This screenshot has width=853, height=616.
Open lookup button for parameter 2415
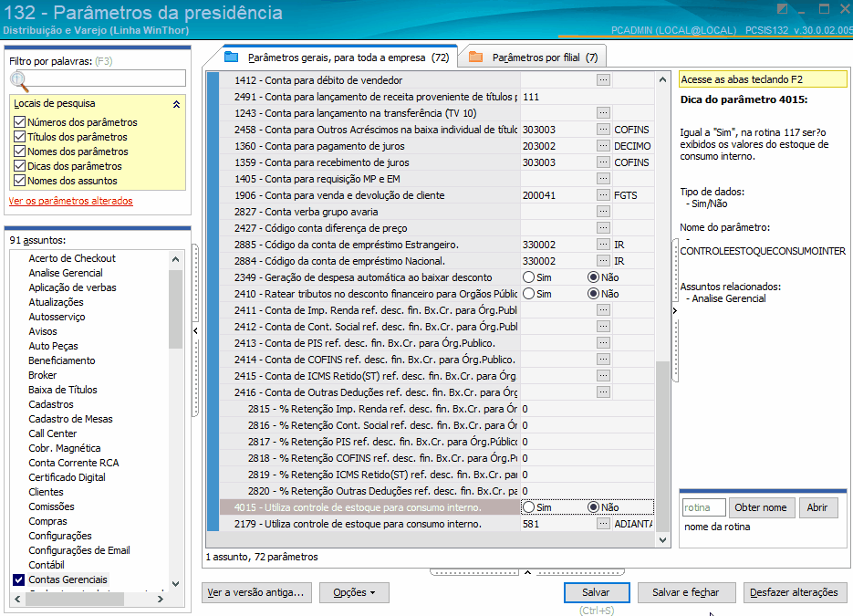(603, 375)
